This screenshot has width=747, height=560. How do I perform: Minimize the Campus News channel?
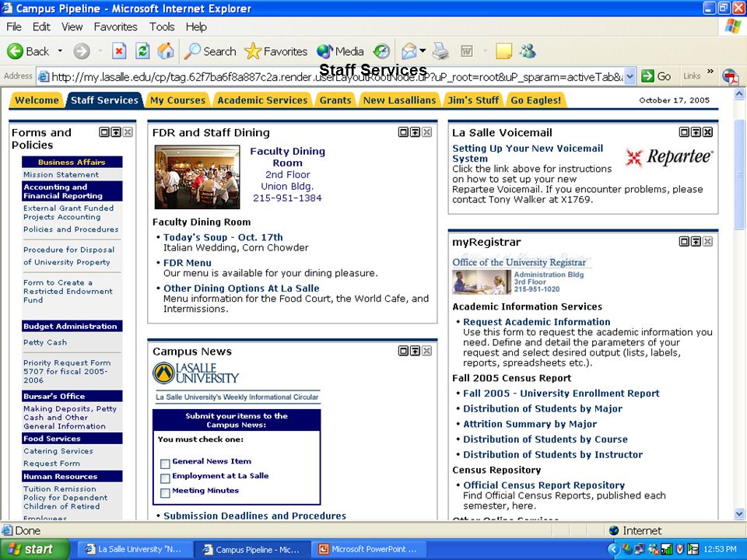(x=415, y=351)
